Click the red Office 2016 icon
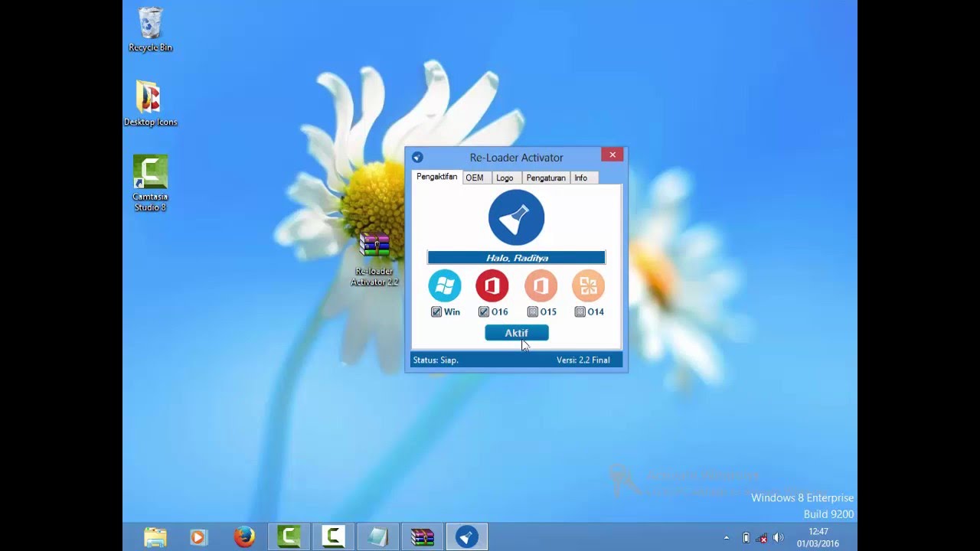Viewport: 980px width, 551px height. coord(492,286)
